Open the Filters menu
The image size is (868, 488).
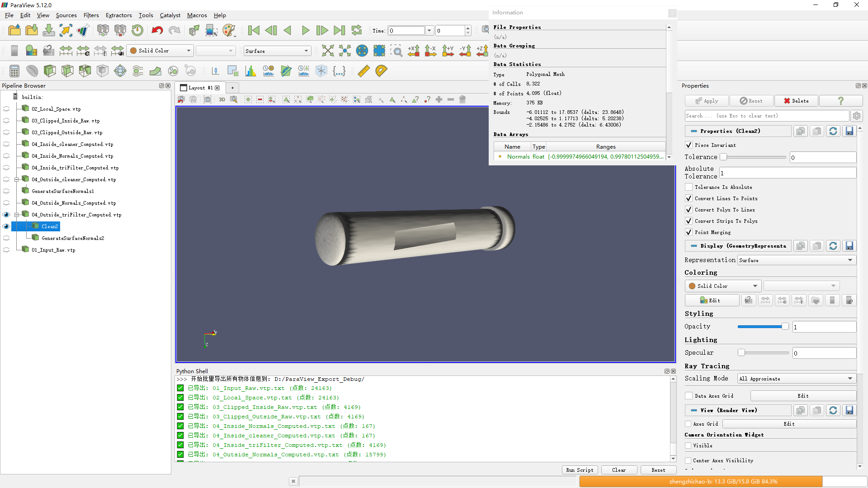(x=91, y=15)
